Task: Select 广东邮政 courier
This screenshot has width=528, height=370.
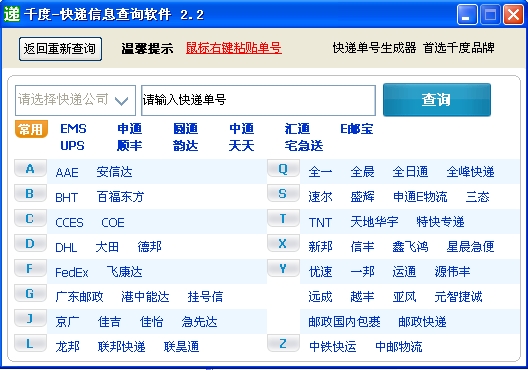Action: tap(79, 297)
